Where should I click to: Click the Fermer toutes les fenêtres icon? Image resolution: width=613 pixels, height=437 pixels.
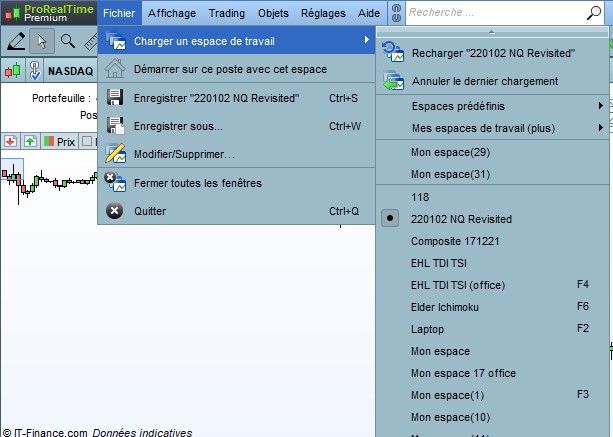coord(115,182)
